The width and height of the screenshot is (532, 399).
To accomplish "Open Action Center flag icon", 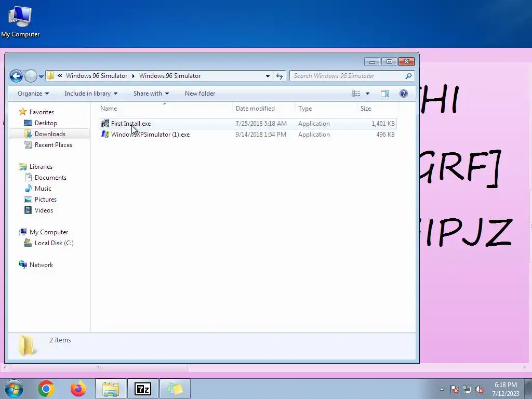I will 455,389.
